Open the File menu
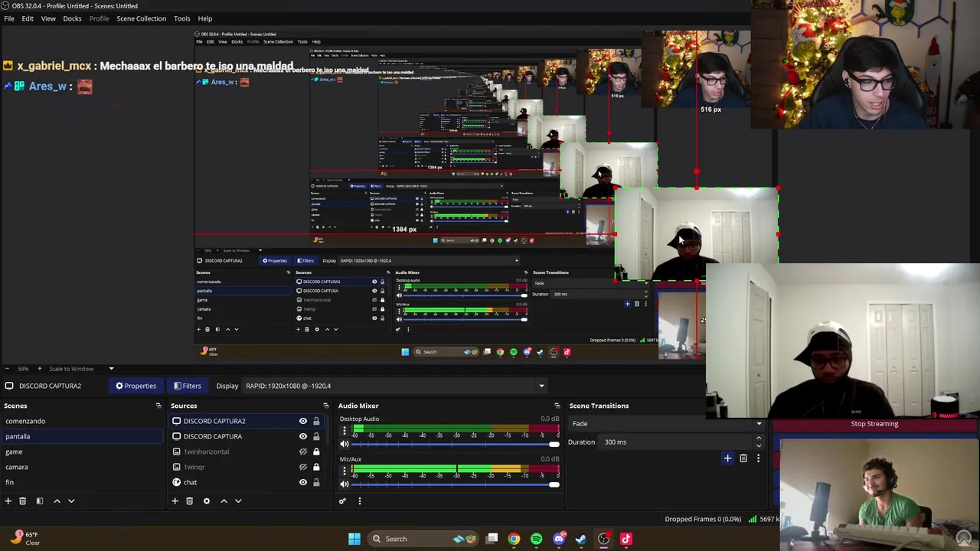Viewport: 980px width, 551px height. (9, 18)
